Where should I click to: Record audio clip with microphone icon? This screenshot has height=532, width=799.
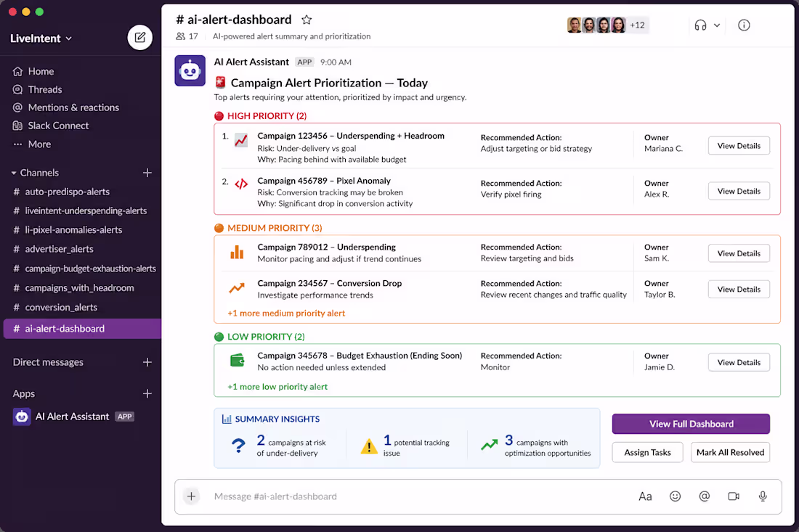click(x=762, y=496)
